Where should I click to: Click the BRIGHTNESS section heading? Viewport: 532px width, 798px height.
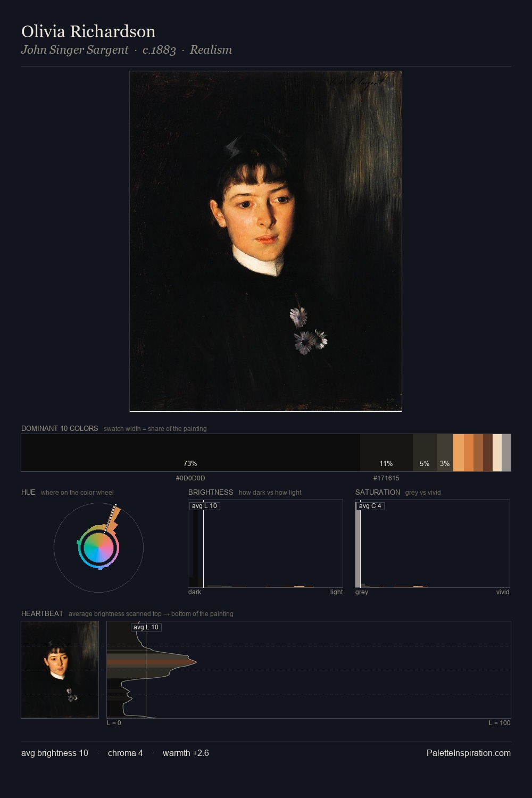click(211, 492)
